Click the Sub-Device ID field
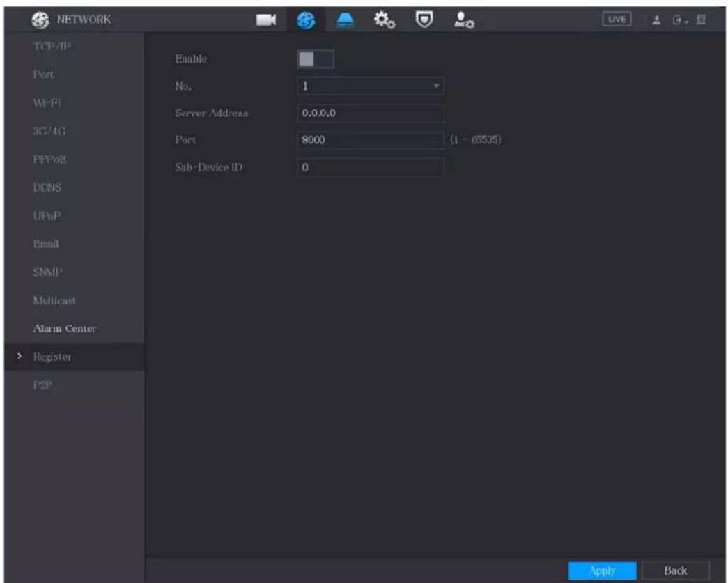This screenshot has height=583, width=728. point(371,167)
